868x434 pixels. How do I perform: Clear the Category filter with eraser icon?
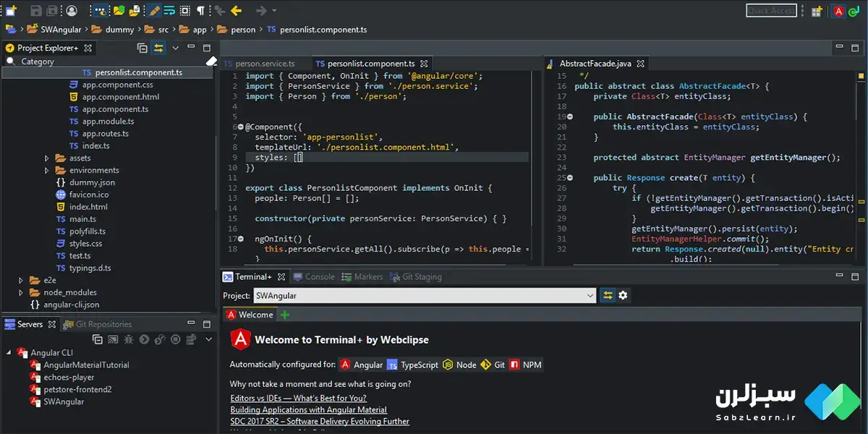coord(210,61)
